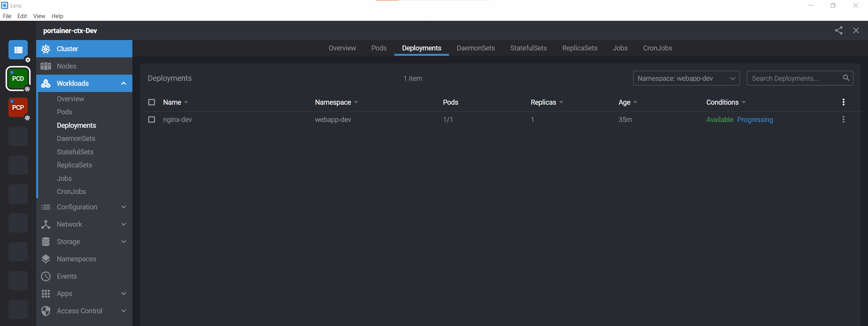Screen dimensions: 868x326
Task: Click the Network topology icon
Action: (x=46, y=224)
